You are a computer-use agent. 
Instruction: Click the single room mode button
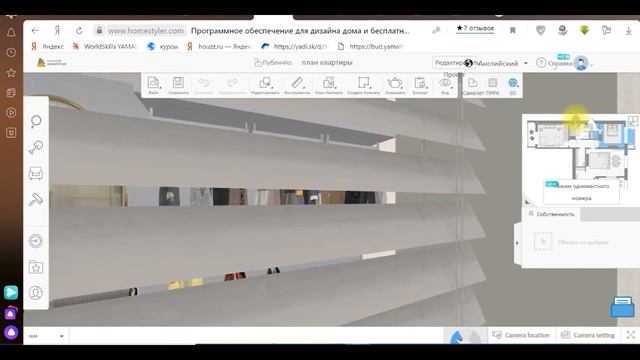581,192
